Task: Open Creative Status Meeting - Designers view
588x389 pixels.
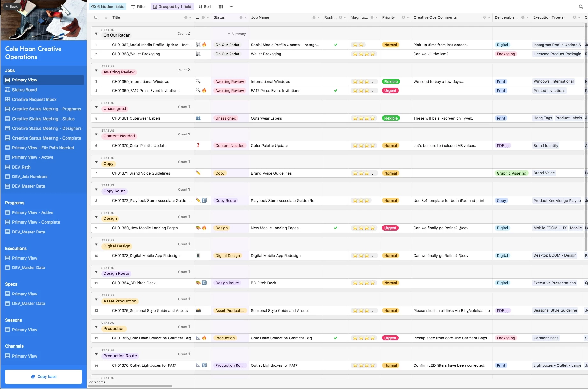Action: tap(47, 128)
